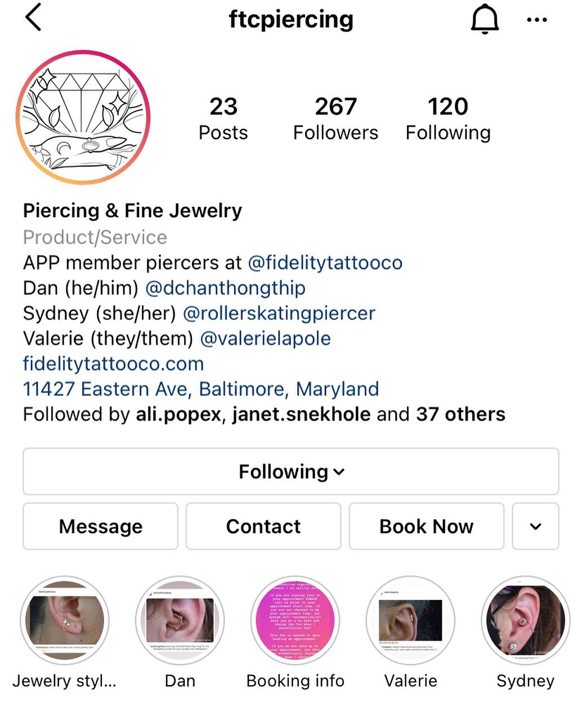
Task: Open the @dchanthongthip profile link
Action: [225, 288]
